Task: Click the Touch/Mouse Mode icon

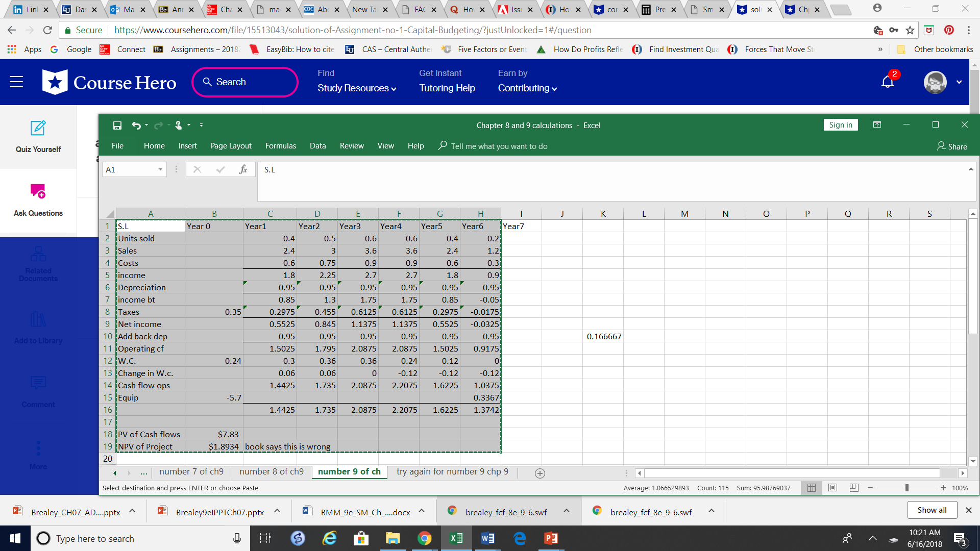Action: coord(179,125)
